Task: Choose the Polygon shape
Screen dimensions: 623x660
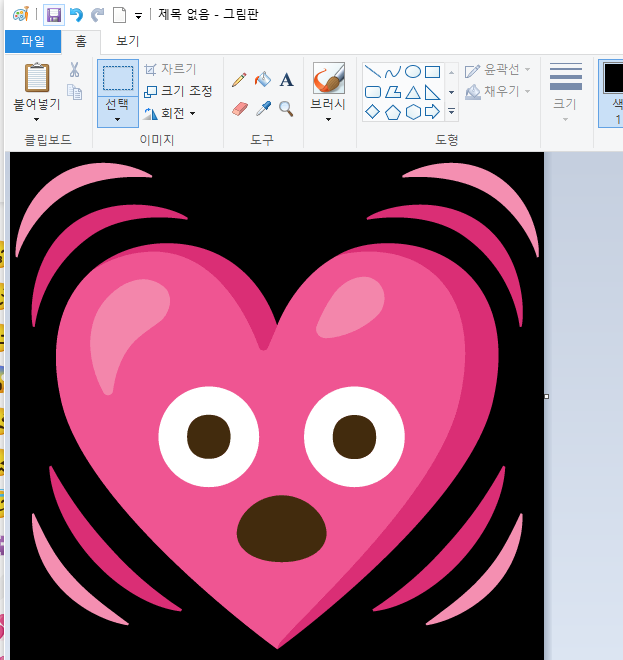Action: pos(393,92)
